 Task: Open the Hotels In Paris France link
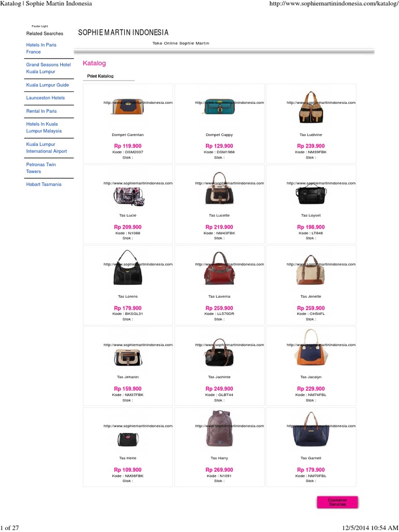click(42, 48)
